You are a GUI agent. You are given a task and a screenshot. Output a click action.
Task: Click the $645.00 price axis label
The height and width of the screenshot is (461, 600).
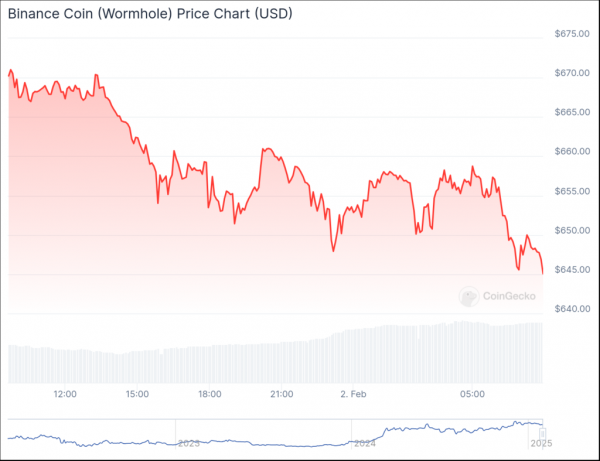pyautogui.click(x=572, y=270)
